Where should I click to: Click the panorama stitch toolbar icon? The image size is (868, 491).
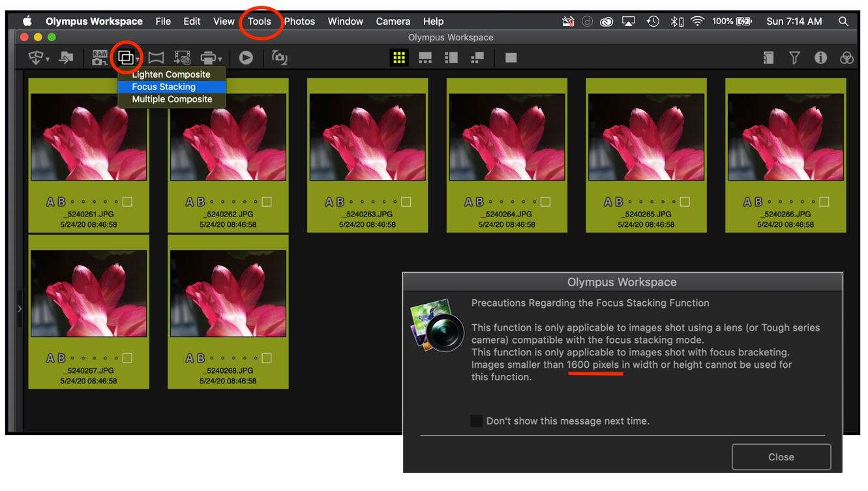156,58
